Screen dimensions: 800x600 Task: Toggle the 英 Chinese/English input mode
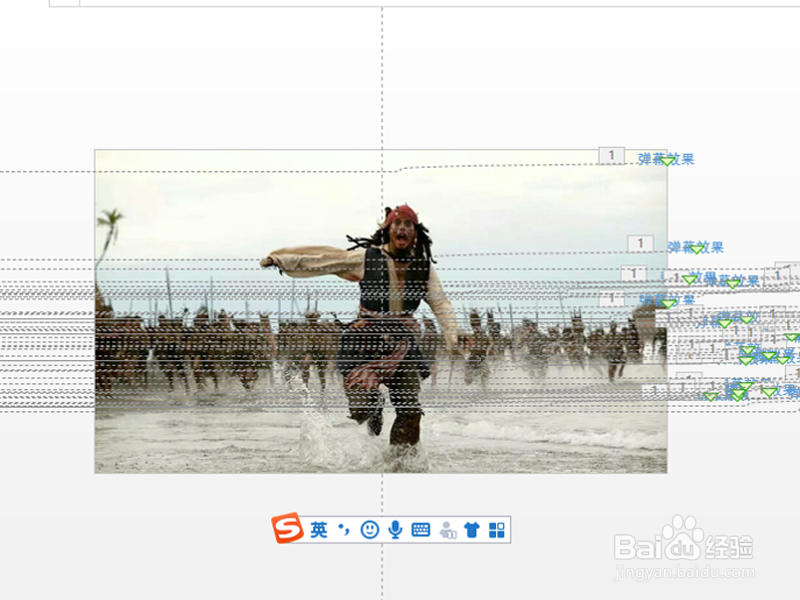coord(319,530)
